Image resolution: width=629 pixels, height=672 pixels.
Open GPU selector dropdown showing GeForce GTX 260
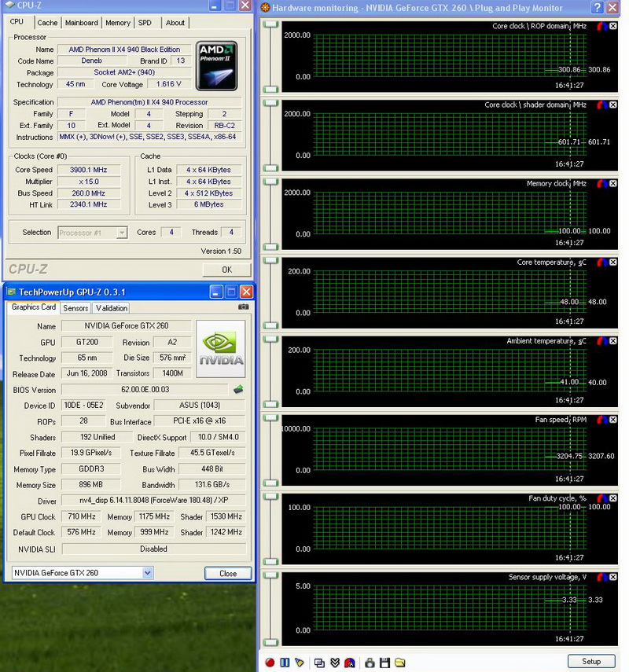147,572
